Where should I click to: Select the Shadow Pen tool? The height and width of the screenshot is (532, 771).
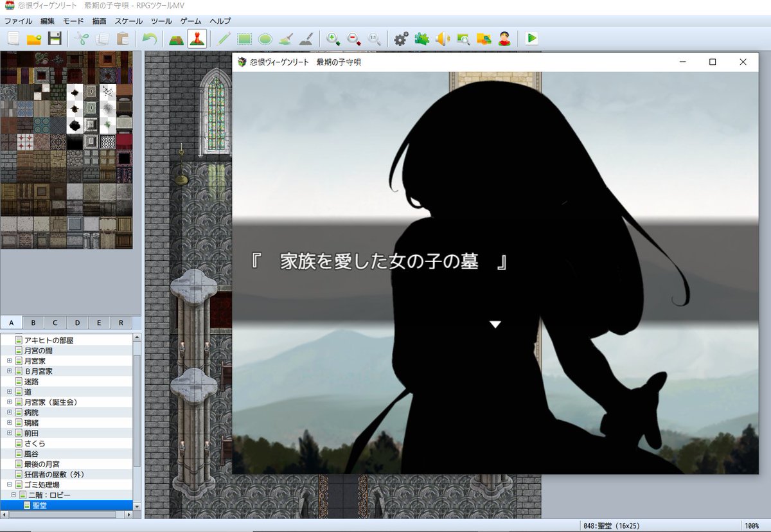pos(306,39)
